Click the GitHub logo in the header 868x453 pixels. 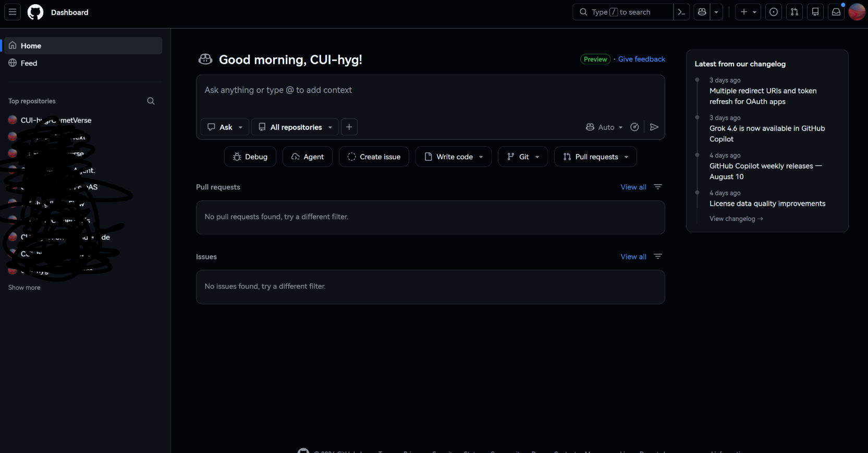point(35,12)
